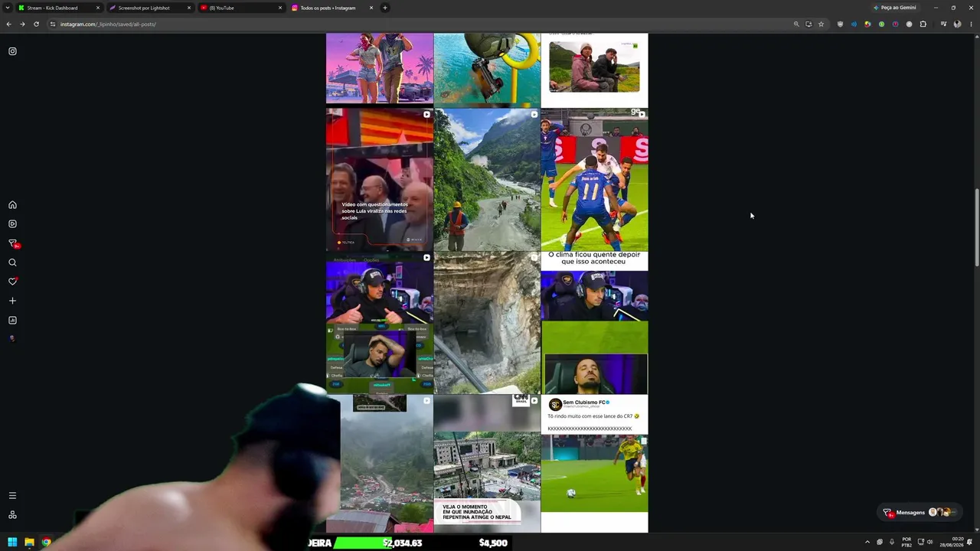The image size is (980, 551).
Task: Create a new post with plus icon
Action: tap(12, 301)
